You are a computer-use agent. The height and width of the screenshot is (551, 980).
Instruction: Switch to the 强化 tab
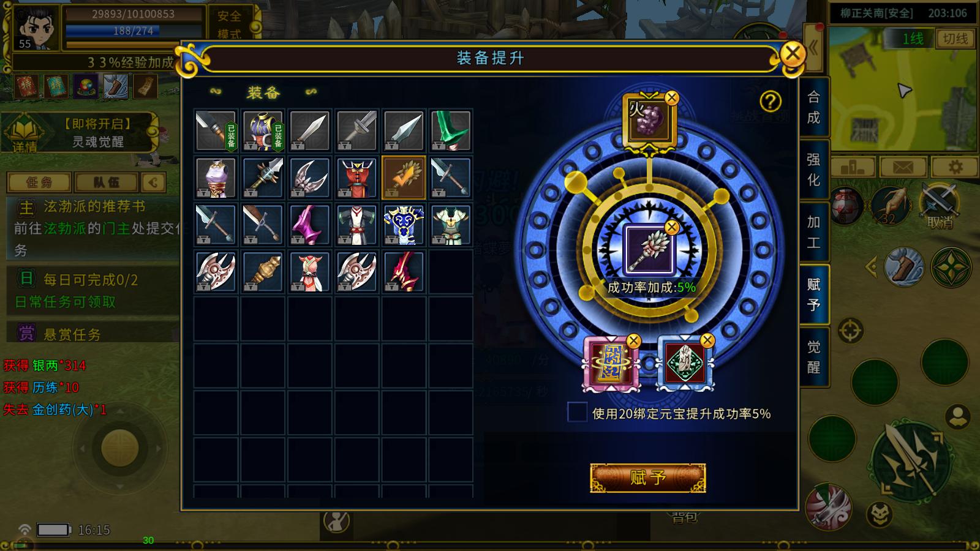(813, 170)
